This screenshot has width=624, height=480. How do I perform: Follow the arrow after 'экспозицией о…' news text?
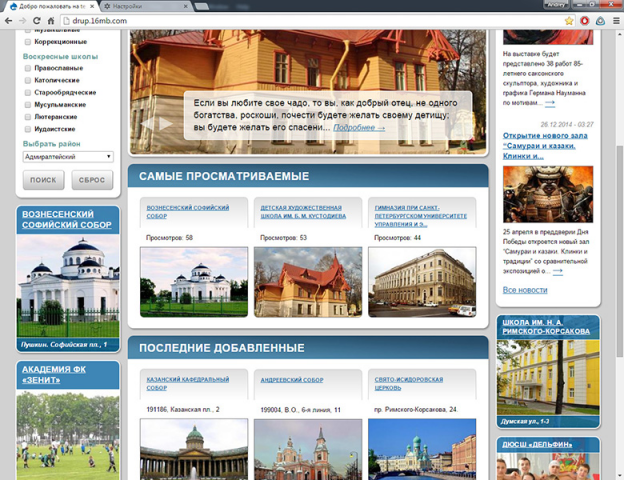coord(558,271)
